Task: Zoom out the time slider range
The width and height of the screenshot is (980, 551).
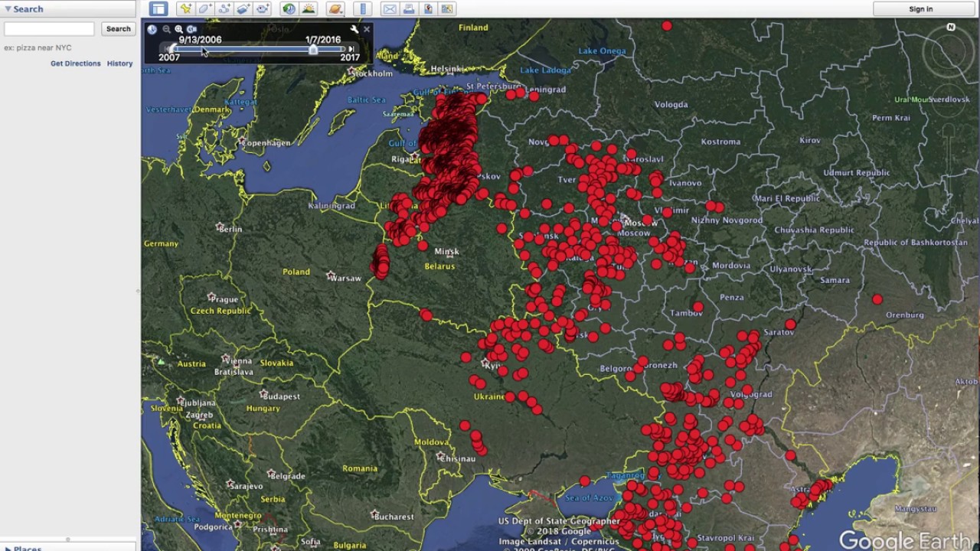Action: point(166,29)
